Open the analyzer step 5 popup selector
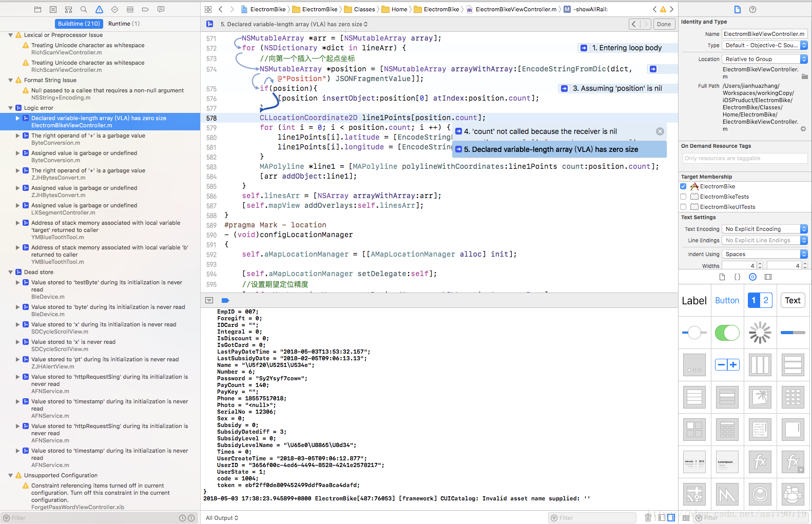812x524 pixels. pyautogui.click(x=294, y=24)
